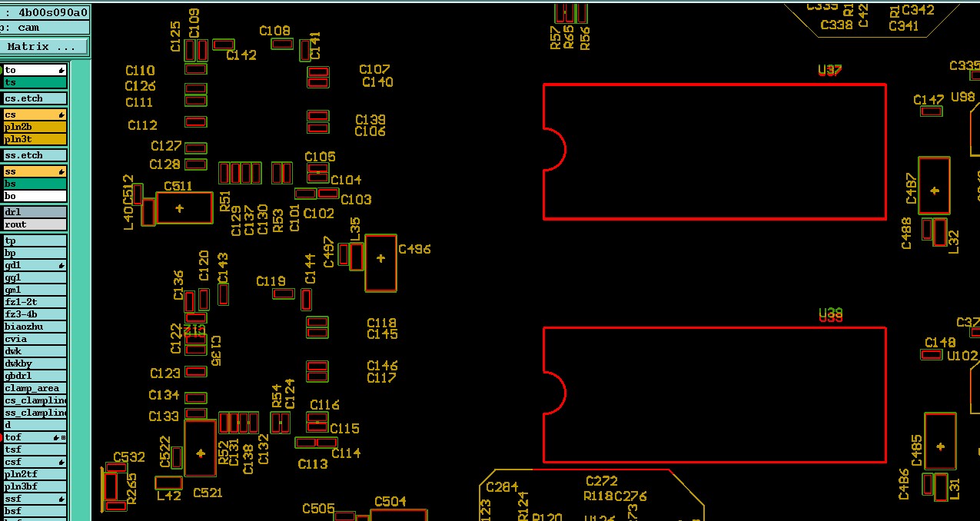Select the dwkby layer

[x=35, y=363]
